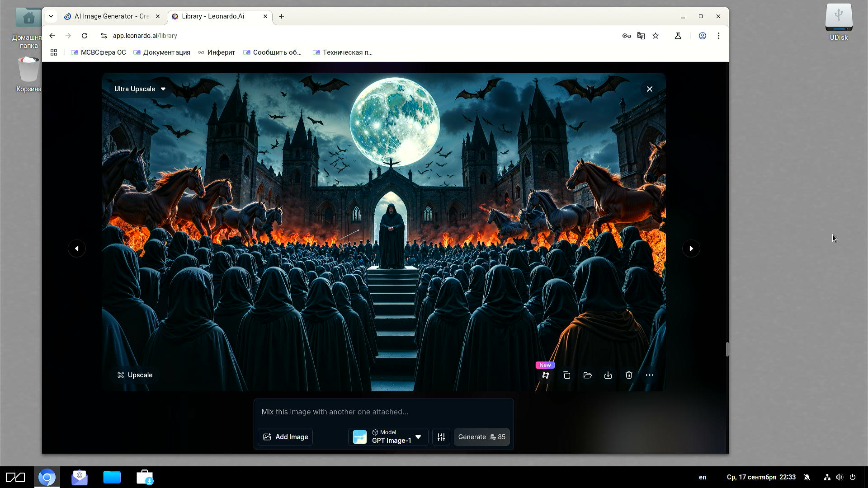Close the image preview overlay
The width and height of the screenshot is (868, 488).
tap(650, 89)
